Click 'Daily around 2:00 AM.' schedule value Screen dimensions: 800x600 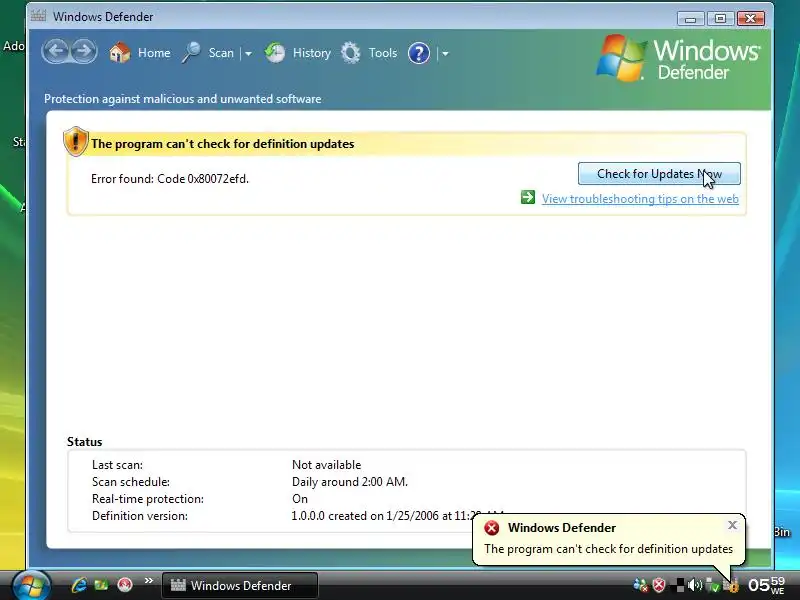point(349,482)
